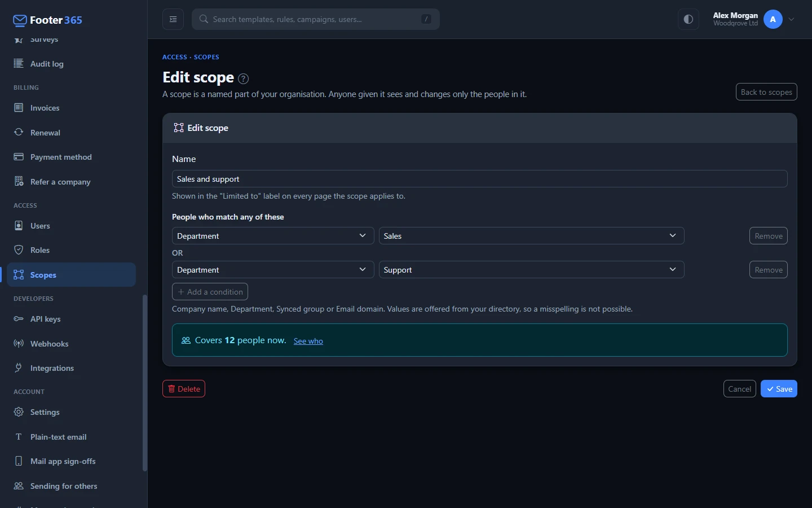This screenshot has height=508, width=812.
Task: Toggle the dark/light theme icon
Action: coord(689,19)
